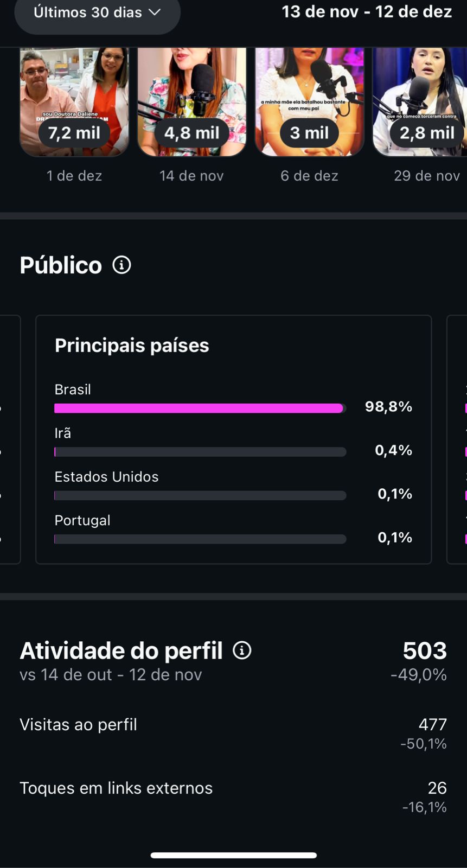Tap the 98,8% Brasil value
467x868 pixels.
point(388,407)
